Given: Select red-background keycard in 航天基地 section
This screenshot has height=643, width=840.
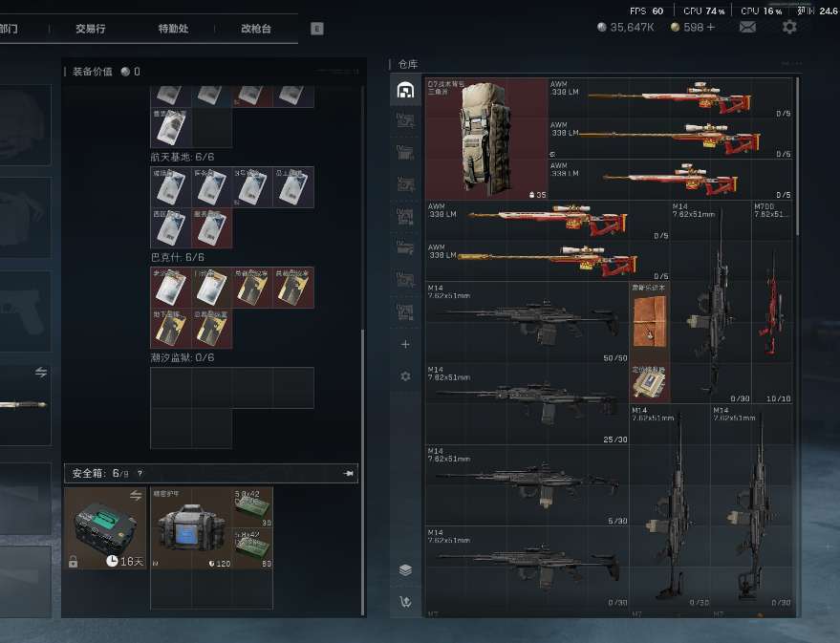Looking at the screenshot, I should pyautogui.click(x=212, y=228).
